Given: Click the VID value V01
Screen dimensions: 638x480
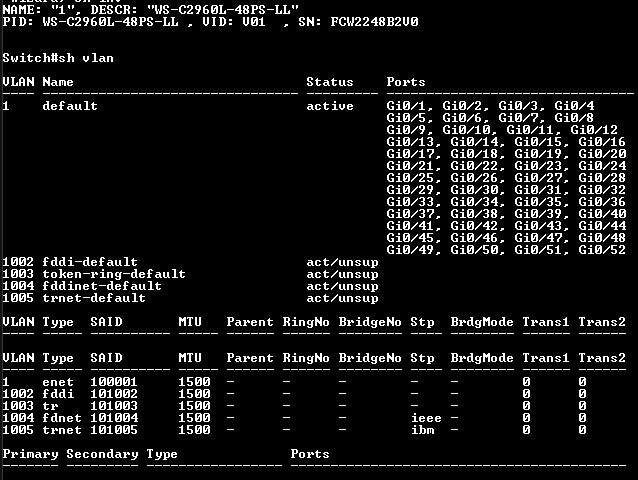Looking at the screenshot, I should coord(254,22).
